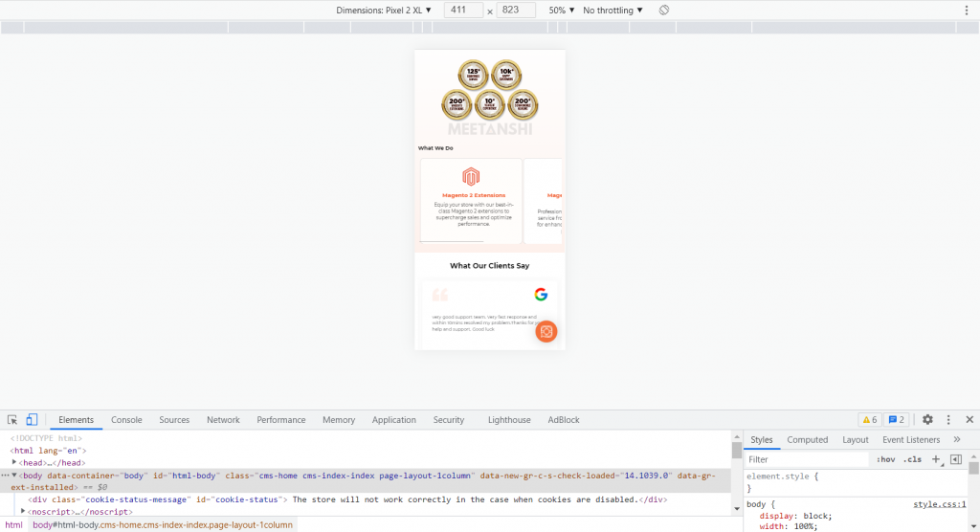Screen dimensions: 980x532
Task: Click the rotate screen icon
Action: [664, 10]
